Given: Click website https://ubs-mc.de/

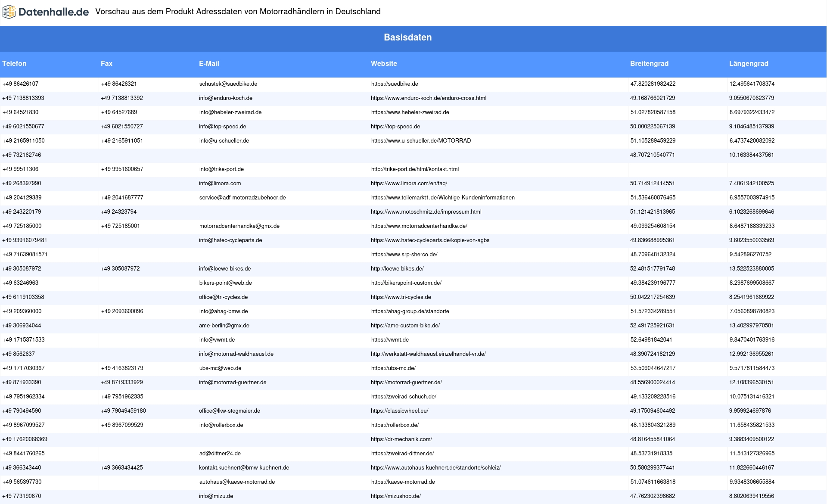Looking at the screenshot, I should coord(393,368).
